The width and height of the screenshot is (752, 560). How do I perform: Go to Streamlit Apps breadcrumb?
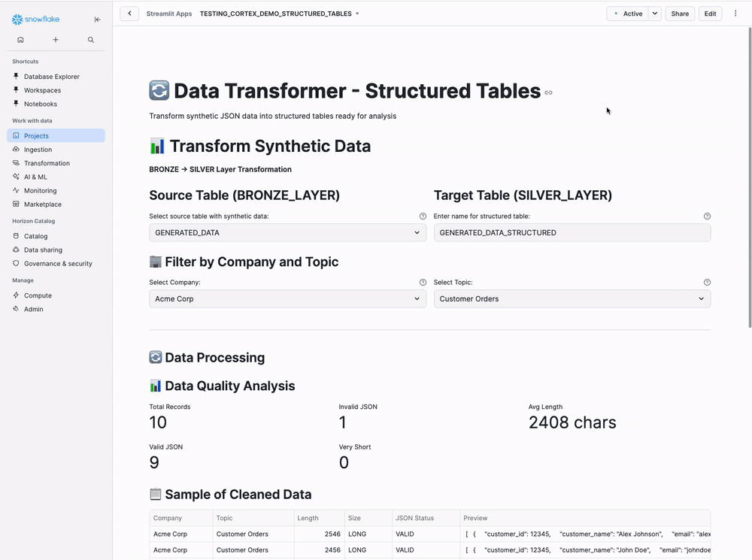[168, 13]
